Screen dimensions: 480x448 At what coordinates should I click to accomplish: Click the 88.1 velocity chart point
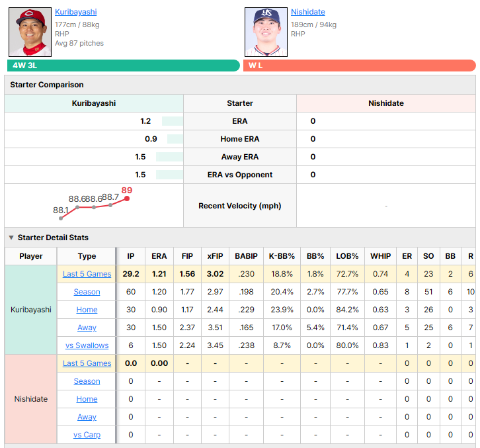tap(61, 218)
